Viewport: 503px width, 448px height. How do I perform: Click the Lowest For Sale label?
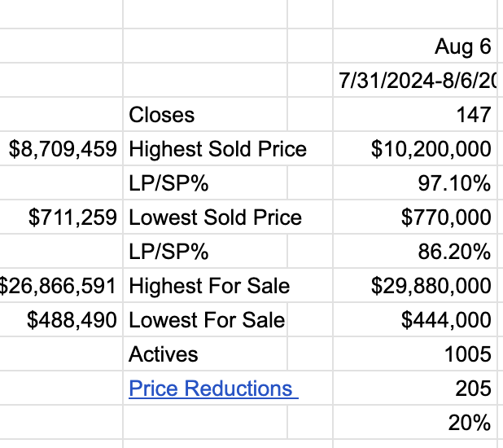coord(207,320)
